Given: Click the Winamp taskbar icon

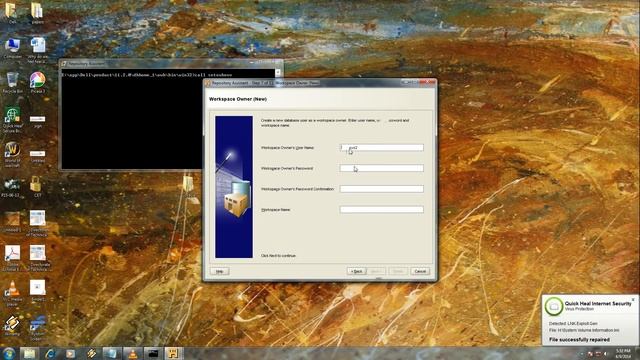Looking at the screenshot, I should point(91,353).
